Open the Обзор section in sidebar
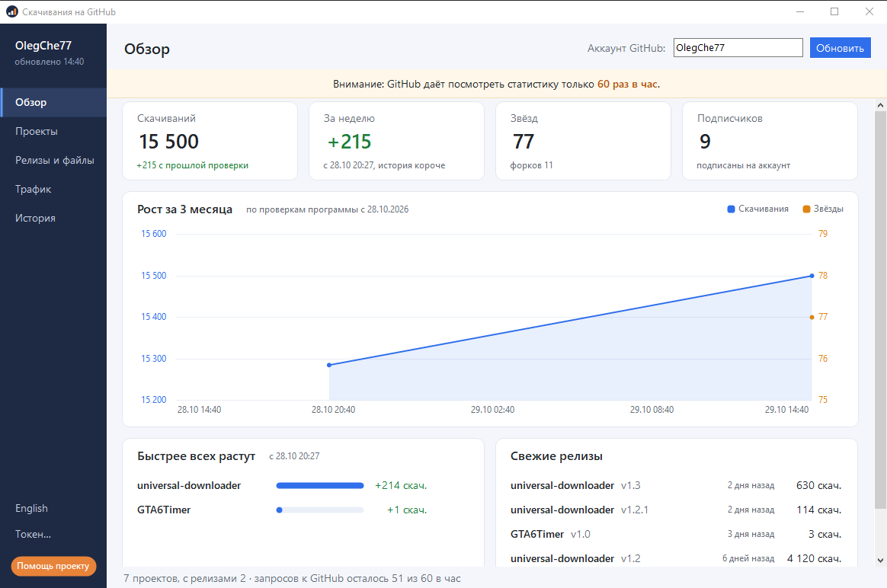 pyautogui.click(x=53, y=102)
